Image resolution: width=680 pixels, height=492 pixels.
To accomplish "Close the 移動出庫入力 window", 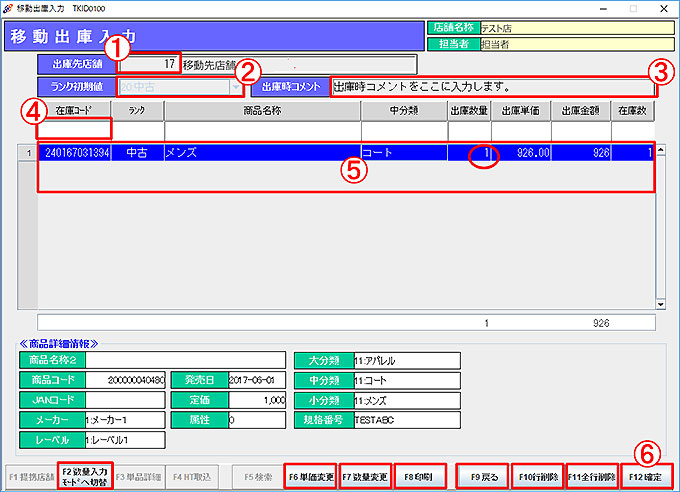I will point(664,9).
